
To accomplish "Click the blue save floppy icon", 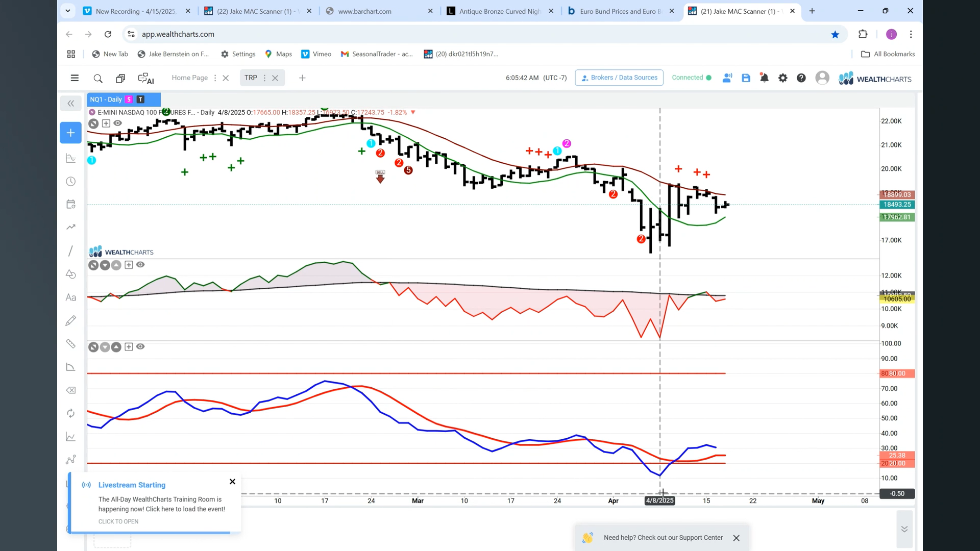I will click(x=746, y=78).
